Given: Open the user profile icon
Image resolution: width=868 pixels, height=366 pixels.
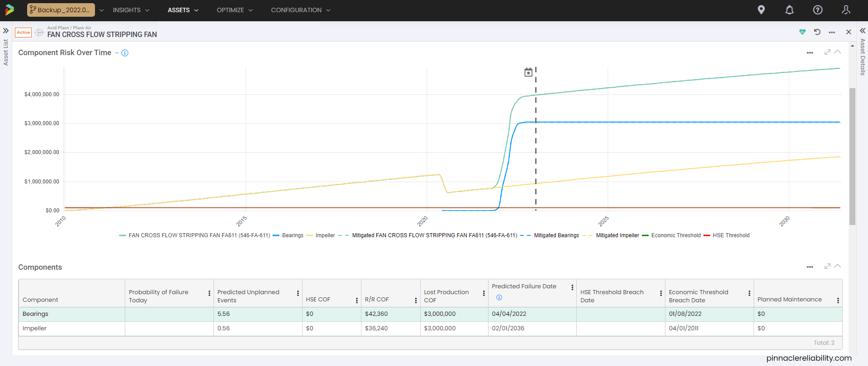Looking at the screenshot, I should coord(846,10).
